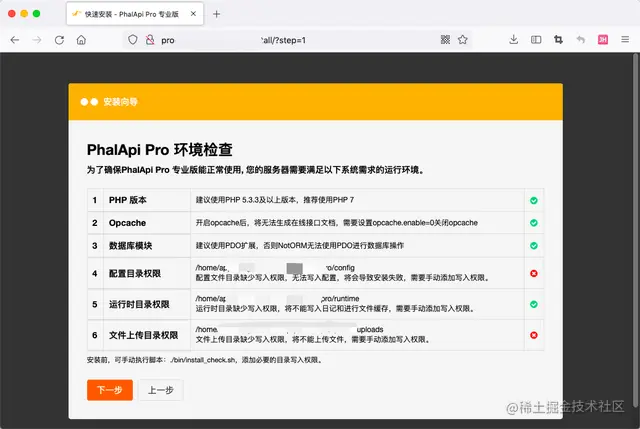640x429 pixels.
Task: Click the install_check.sh script hint text
Action: pos(205,360)
